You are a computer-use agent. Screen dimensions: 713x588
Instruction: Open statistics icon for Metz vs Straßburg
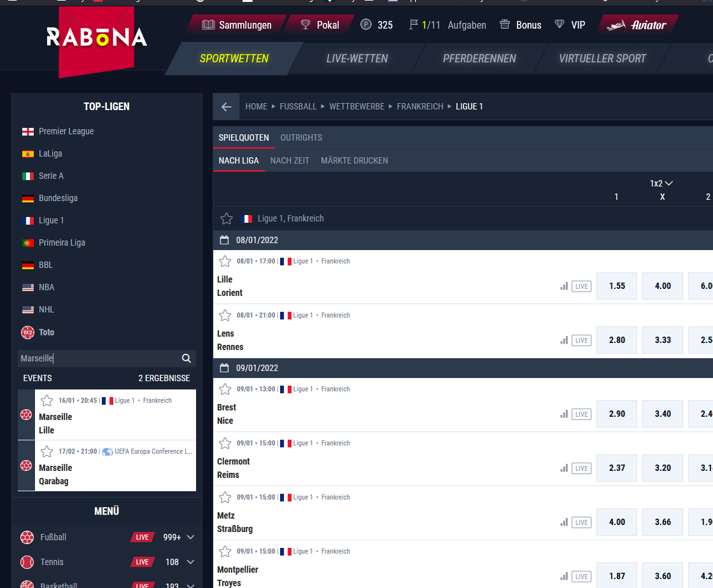[x=564, y=522]
